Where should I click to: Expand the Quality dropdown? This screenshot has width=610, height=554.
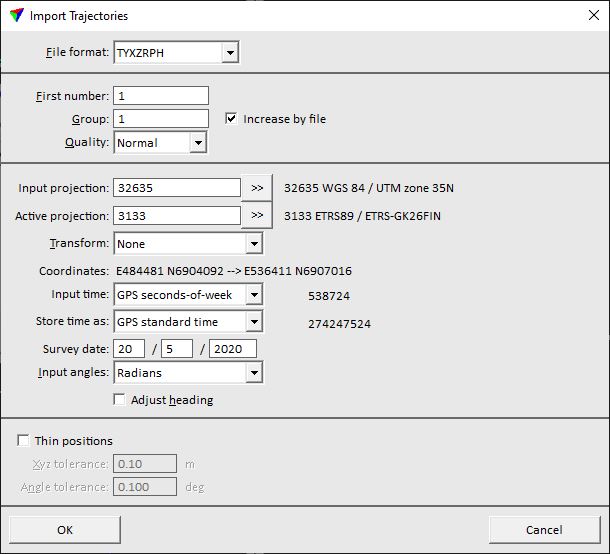[197, 143]
